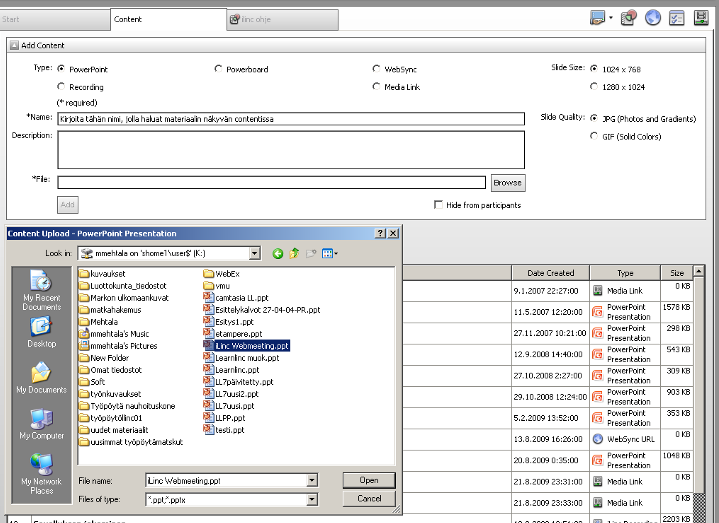This screenshot has height=523, width=719.
Task: Click in the Name text field
Action: [x=291, y=119]
